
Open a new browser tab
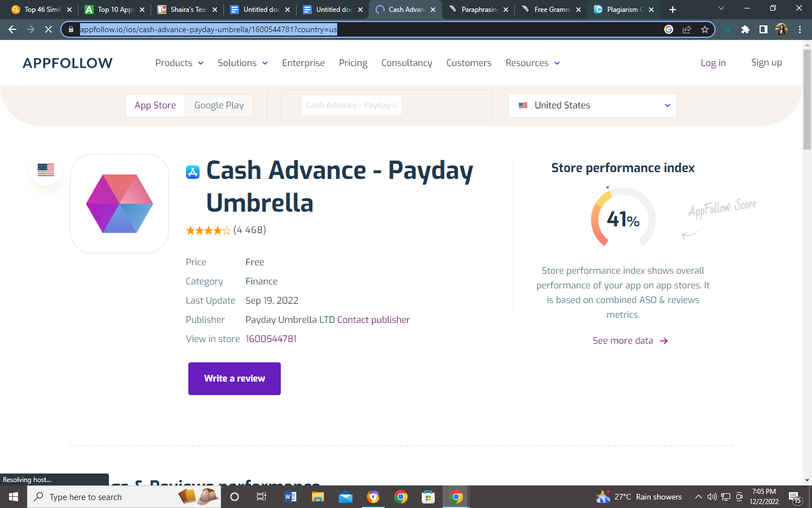pyautogui.click(x=673, y=10)
